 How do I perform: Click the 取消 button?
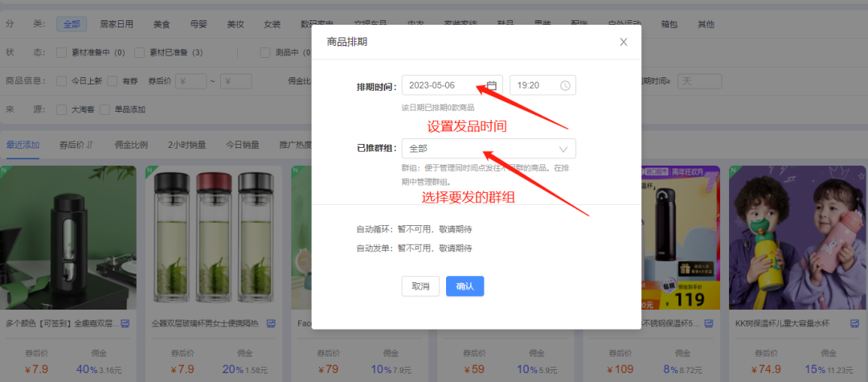(x=420, y=286)
